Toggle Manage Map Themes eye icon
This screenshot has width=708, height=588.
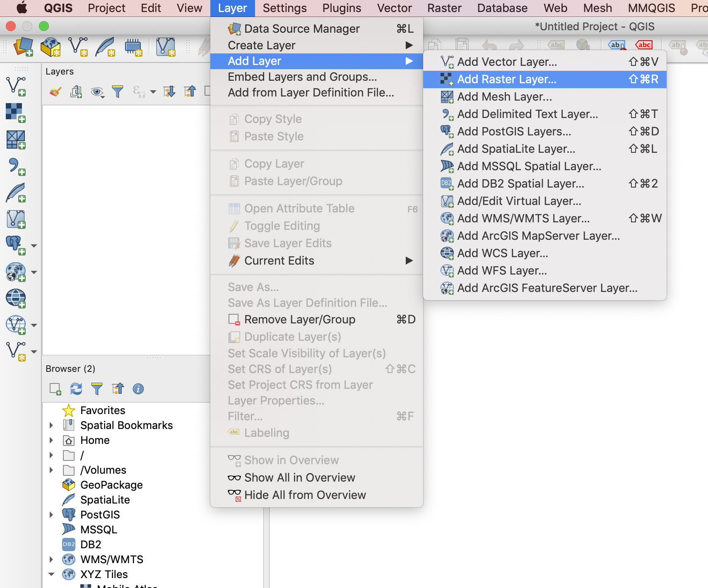pyautogui.click(x=97, y=92)
